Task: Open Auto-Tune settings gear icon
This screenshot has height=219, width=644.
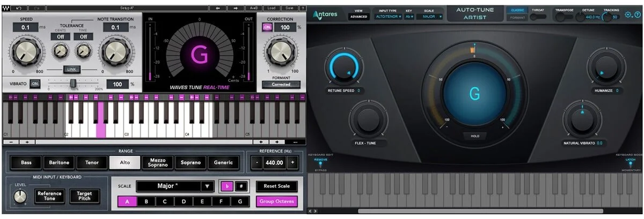Action: click(x=628, y=14)
